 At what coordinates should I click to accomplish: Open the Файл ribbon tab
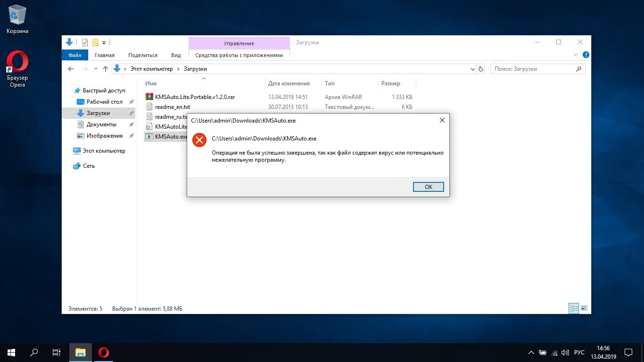(74, 55)
